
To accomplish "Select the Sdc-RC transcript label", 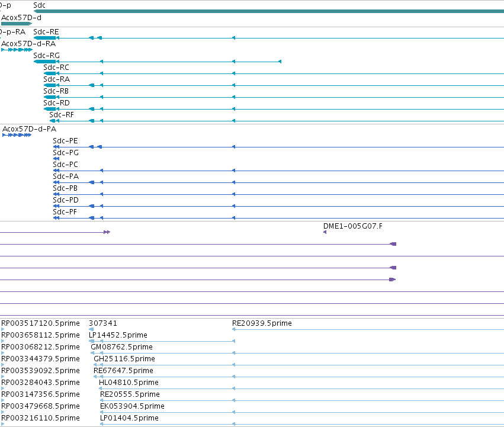I will [x=56, y=67].
